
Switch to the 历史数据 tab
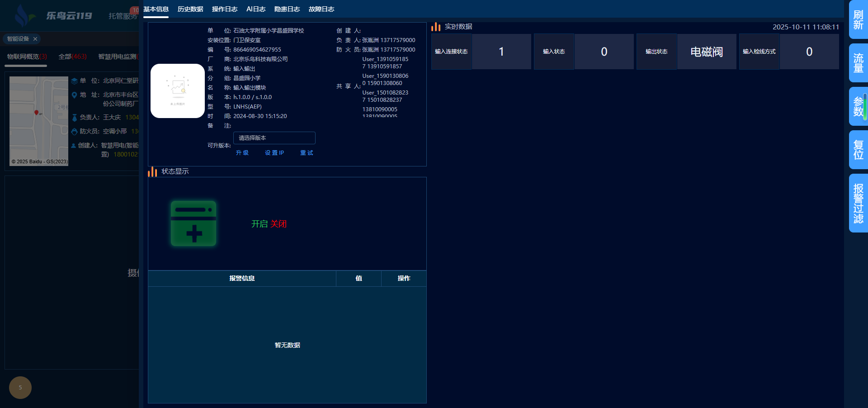pyautogui.click(x=190, y=9)
